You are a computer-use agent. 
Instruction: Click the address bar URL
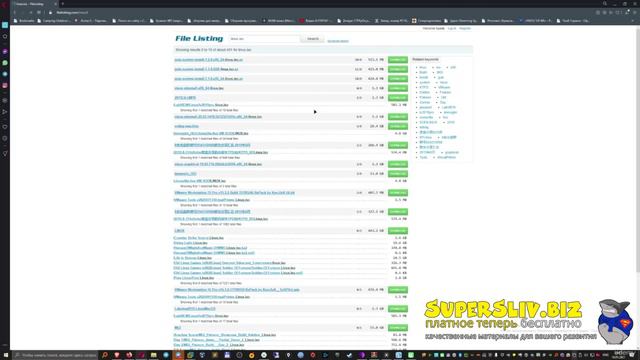72,12
